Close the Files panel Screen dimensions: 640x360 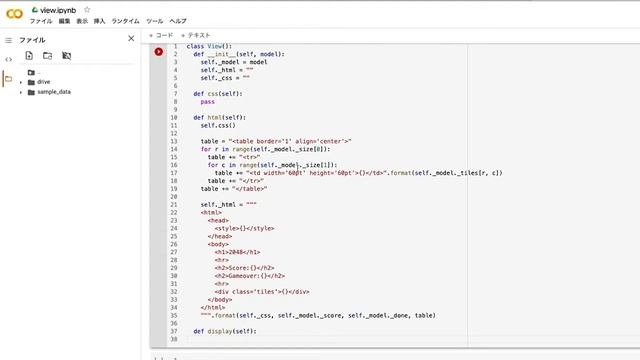point(131,38)
